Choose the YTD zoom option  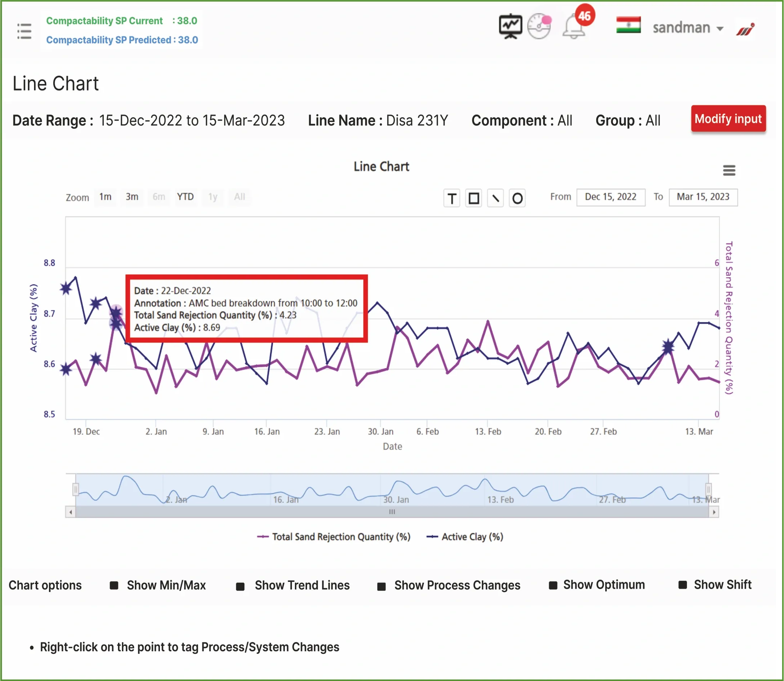(x=185, y=197)
